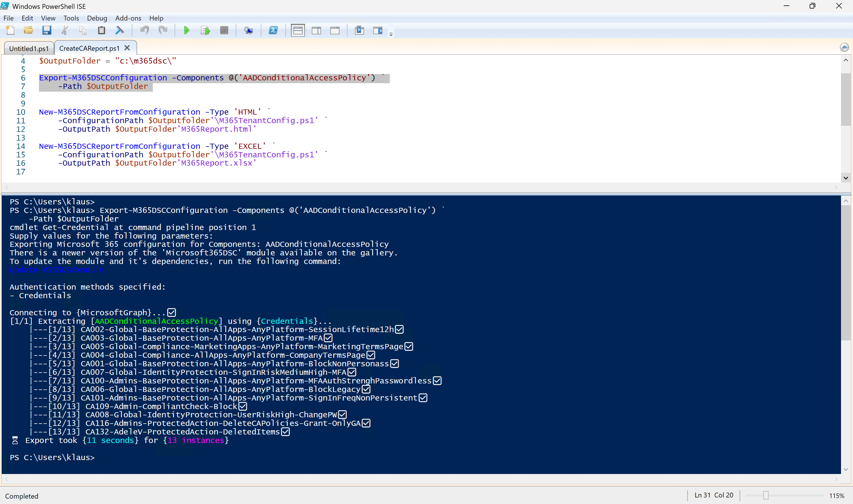The width and height of the screenshot is (853, 504).
Task: Click the Completed status text
Action: click(22, 496)
